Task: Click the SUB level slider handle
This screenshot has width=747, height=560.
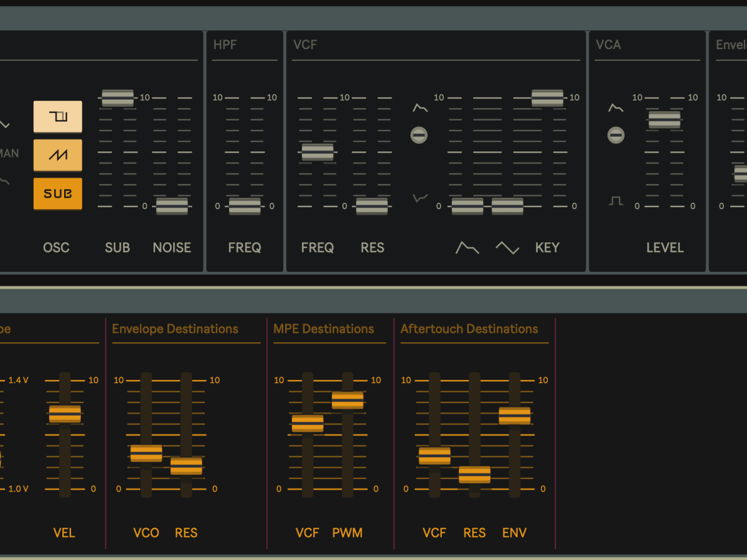Action: [118, 98]
